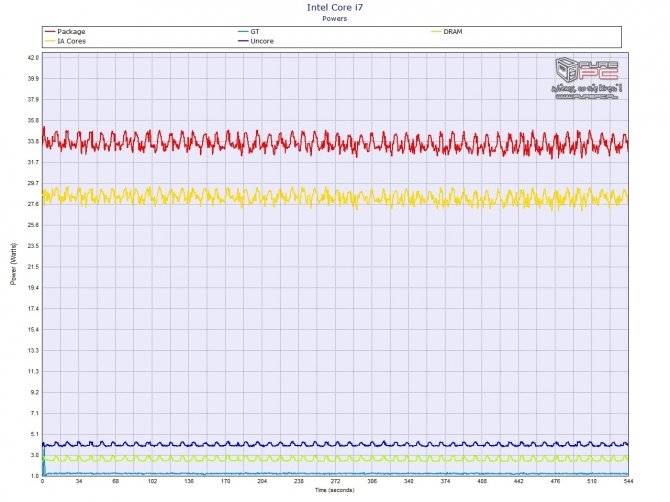Click the 27.6 y-axis value
The height and width of the screenshot is (502, 670).
pos(34,204)
